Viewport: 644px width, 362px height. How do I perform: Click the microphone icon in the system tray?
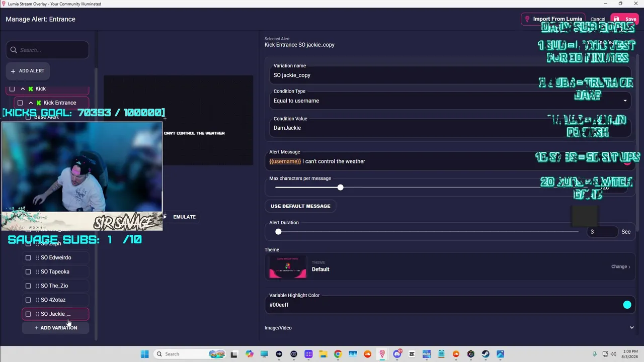point(595,354)
